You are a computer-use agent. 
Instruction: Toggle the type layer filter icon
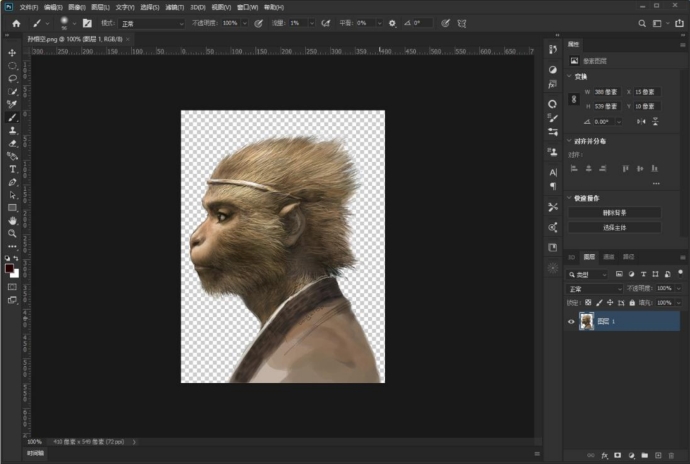pos(643,274)
